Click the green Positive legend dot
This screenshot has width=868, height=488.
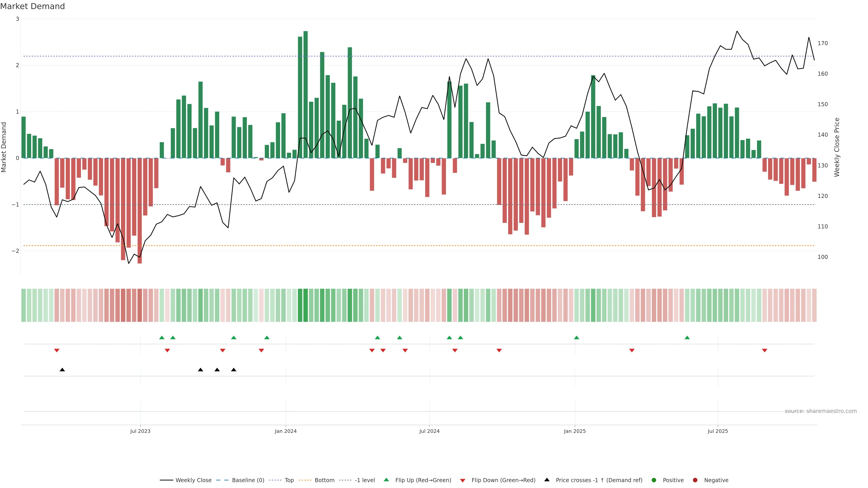pos(654,480)
